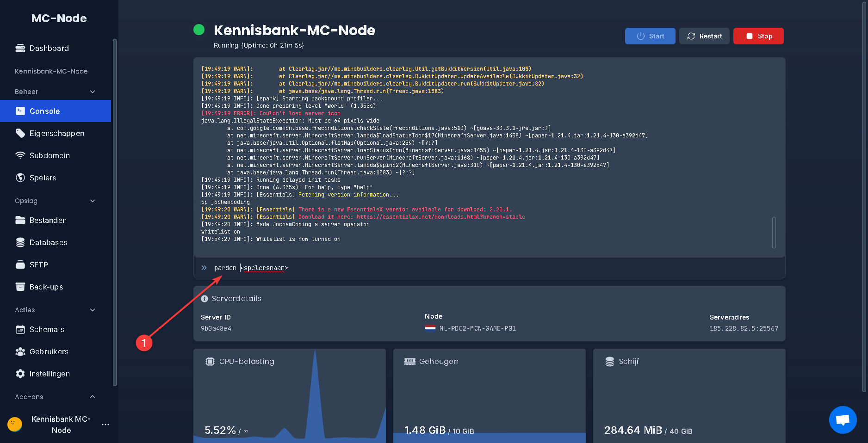Click the Schijf disk icon
Viewport: 868px width, 443px height.
610,362
